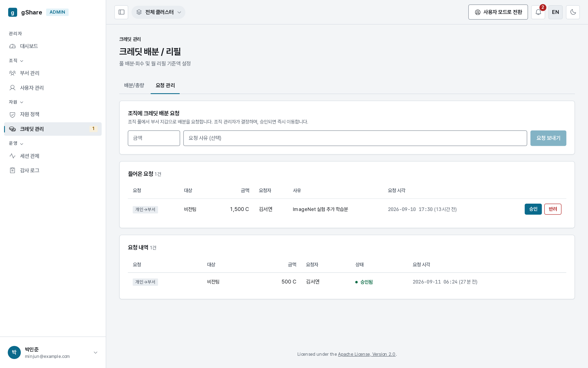Approve 김서연's 1,500 C request with 승인
This screenshot has height=368, width=588.
[533, 209]
